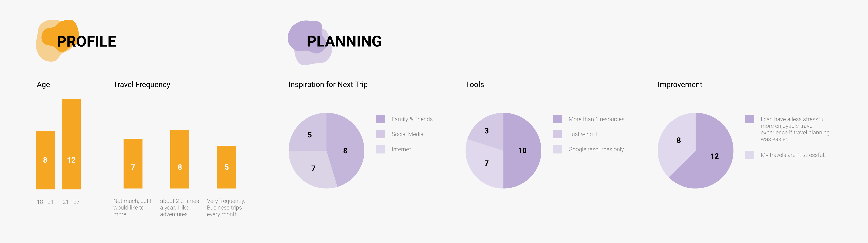This screenshot has width=868, height=243.
Task: Select the 2-3 times a year bar
Action: [x=180, y=159]
